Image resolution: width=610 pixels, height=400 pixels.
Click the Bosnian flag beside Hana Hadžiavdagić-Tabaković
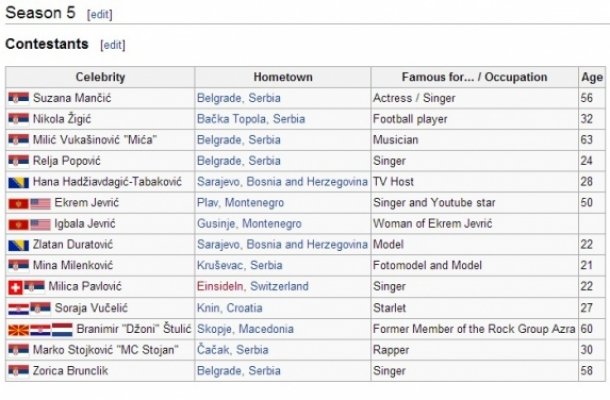(x=18, y=182)
